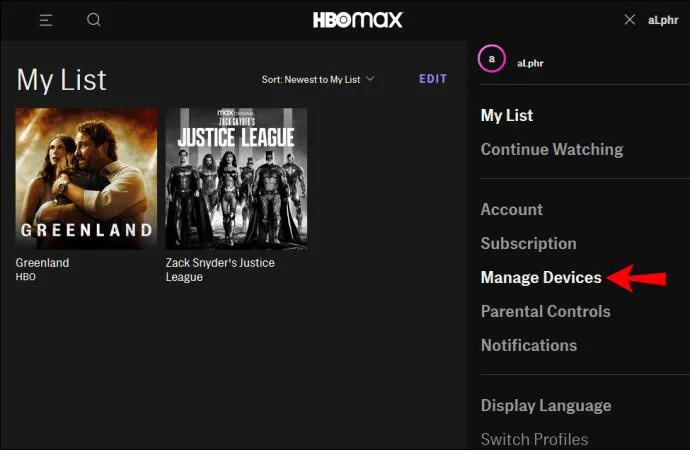
Task: Click the sort dropdown chevron arrow
Action: pos(371,79)
